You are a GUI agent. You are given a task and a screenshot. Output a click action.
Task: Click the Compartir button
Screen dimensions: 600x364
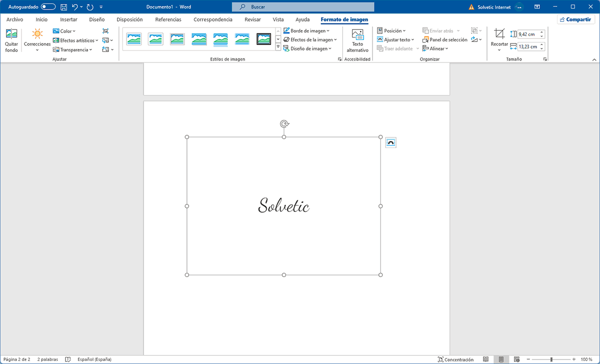click(x=575, y=19)
